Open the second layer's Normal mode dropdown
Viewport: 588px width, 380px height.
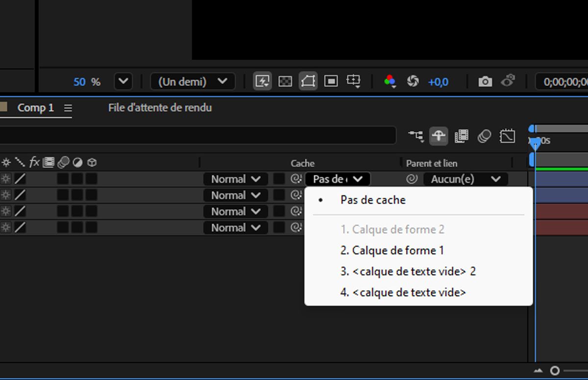coord(236,195)
